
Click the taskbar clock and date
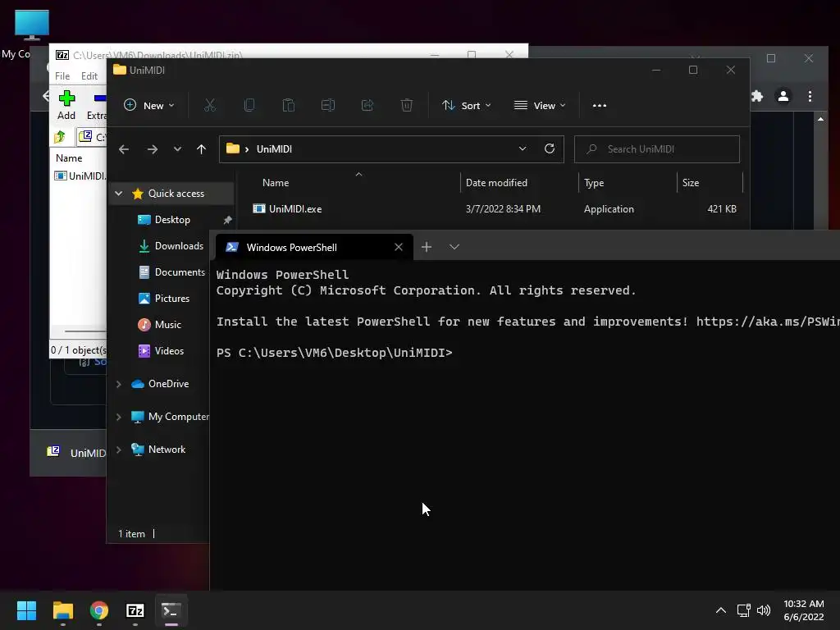tap(804, 610)
